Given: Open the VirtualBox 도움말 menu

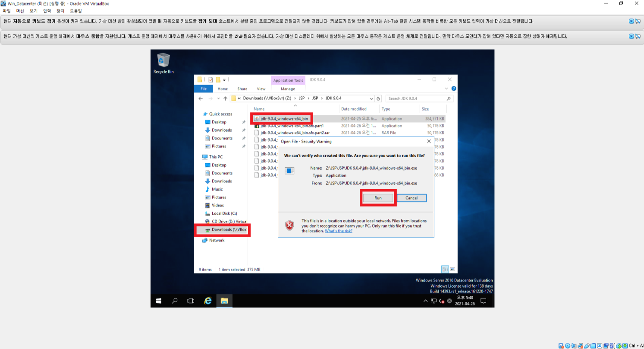Looking at the screenshot, I should (x=76, y=10).
